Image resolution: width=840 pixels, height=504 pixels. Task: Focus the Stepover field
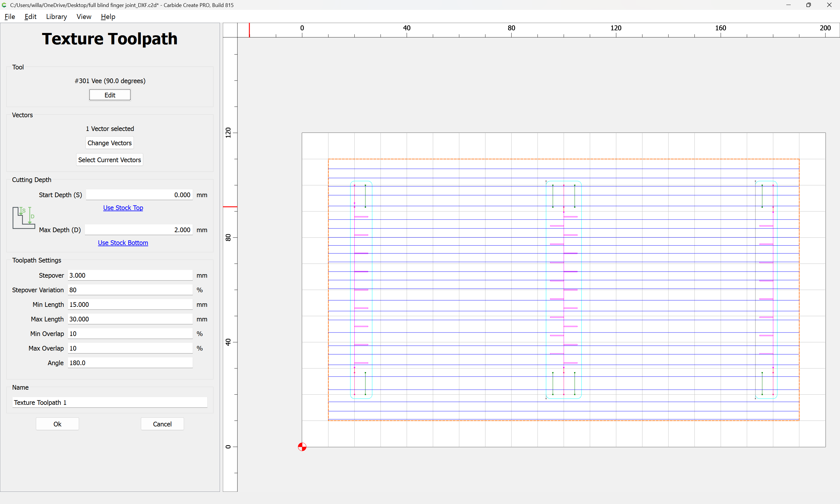click(x=130, y=275)
